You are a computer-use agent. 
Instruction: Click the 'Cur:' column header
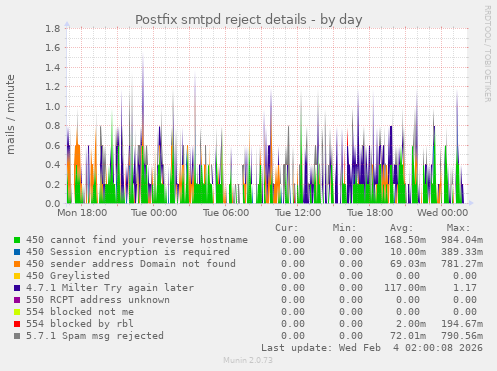(x=287, y=228)
